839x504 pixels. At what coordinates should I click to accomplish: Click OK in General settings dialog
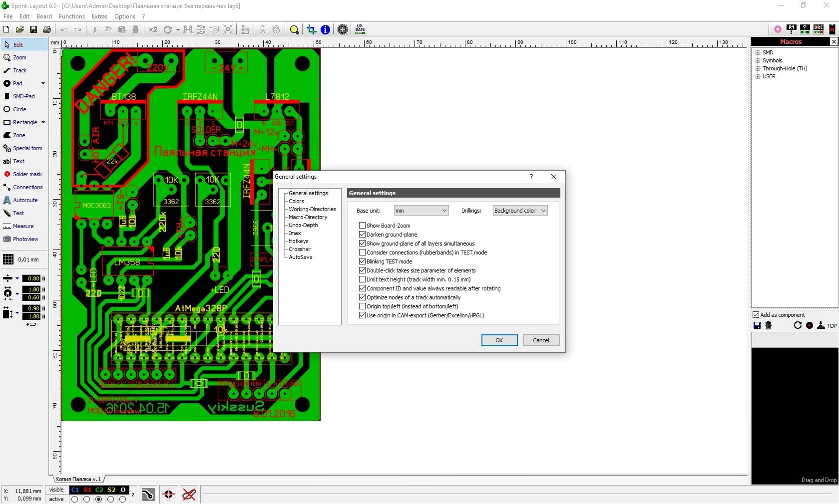click(x=499, y=340)
